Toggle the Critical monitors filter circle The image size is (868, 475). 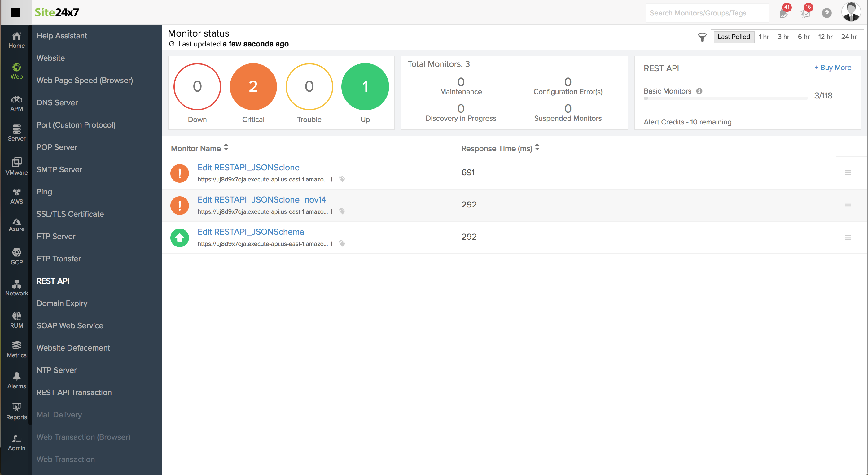[x=253, y=87]
